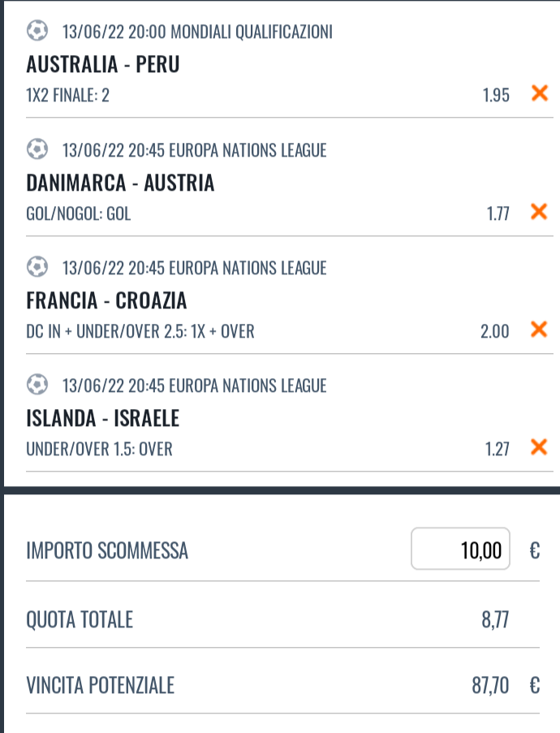Select the 1.77 Gol odds value
Image resolution: width=560 pixels, height=733 pixels.
click(498, 213)
